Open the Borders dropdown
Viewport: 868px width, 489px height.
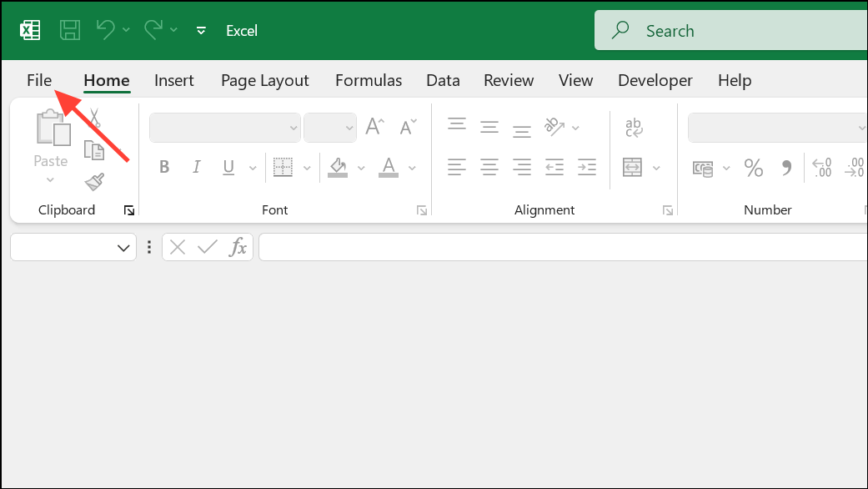coord(306,167)
